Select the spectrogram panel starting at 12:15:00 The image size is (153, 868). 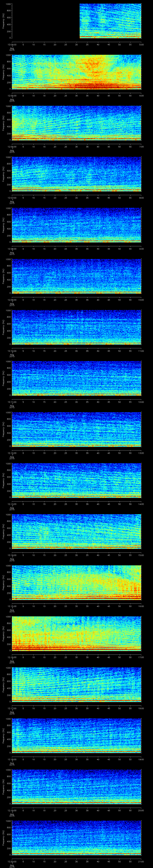click(77, 583)
